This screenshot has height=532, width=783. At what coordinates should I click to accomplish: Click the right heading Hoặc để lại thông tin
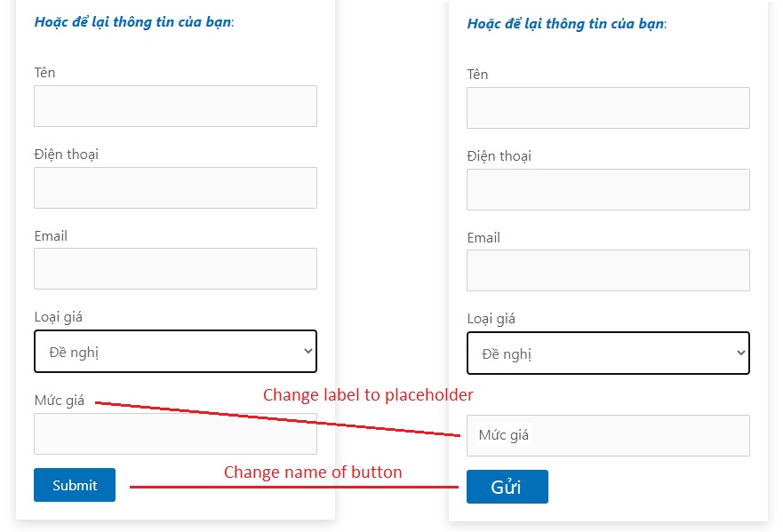point(567,24)
